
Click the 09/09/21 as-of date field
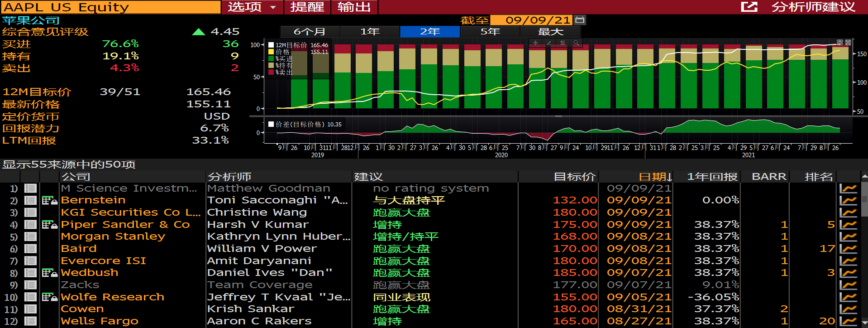[531, 20]
